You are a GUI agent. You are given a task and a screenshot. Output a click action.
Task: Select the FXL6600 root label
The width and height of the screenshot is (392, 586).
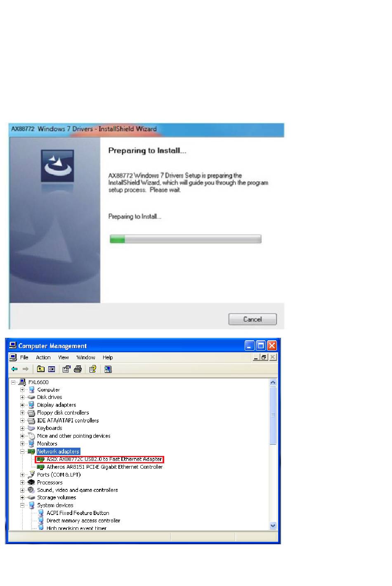click(x=38, y=382)
